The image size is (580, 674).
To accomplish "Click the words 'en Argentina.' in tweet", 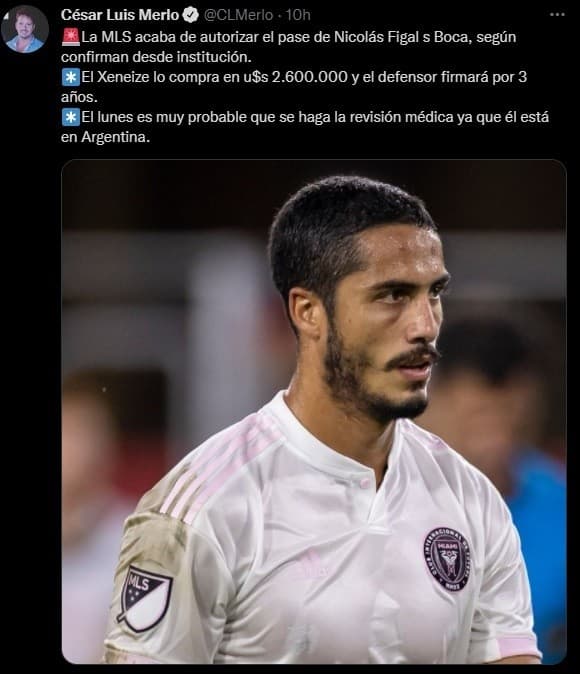I will (x=105, y=138).
